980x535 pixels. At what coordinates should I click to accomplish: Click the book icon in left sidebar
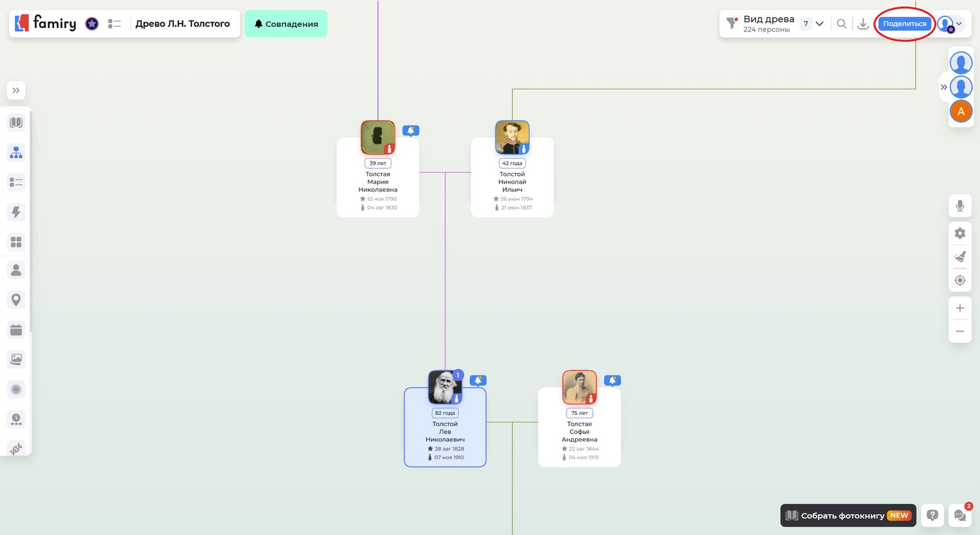pos(16,122)
